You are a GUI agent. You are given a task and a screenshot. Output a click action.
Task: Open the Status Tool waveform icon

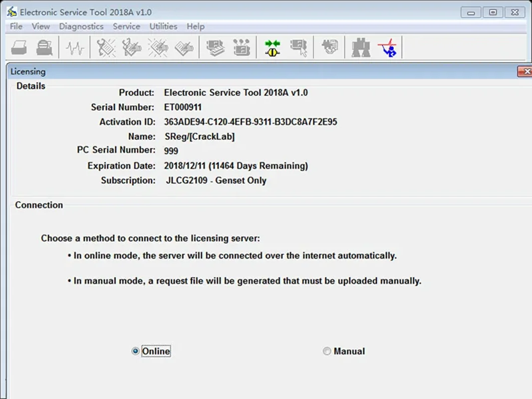75,48
